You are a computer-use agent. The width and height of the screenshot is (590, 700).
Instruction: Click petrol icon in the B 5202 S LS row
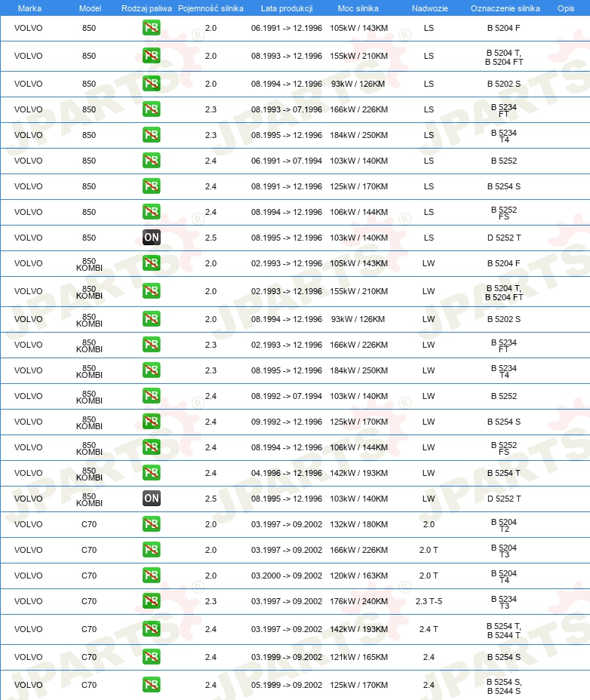(152, 84)
